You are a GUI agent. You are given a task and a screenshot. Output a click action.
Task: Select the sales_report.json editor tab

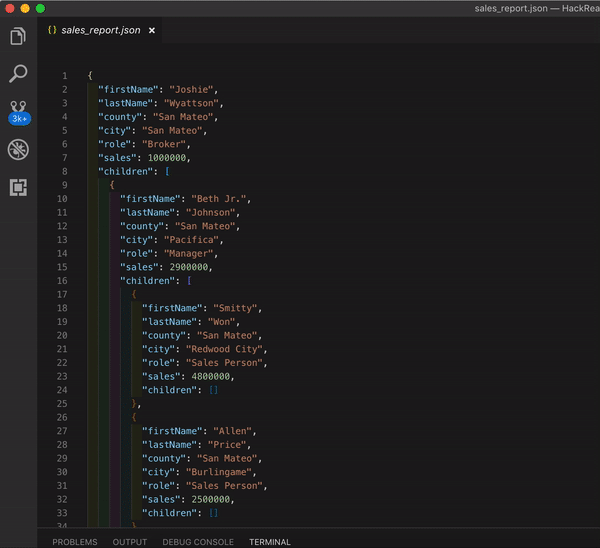(100, 31)
